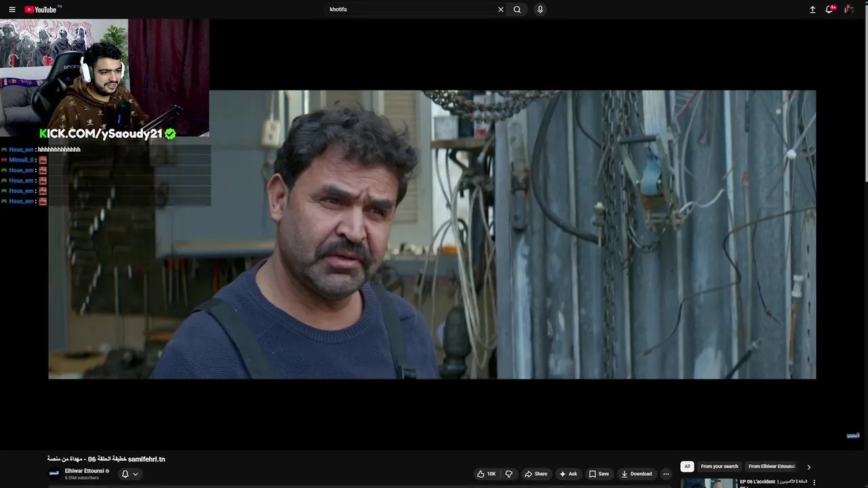Click chat message hhhhhhhhhhhhhh
The width and height of the screenshot is (868, 488).
[59, 150]
